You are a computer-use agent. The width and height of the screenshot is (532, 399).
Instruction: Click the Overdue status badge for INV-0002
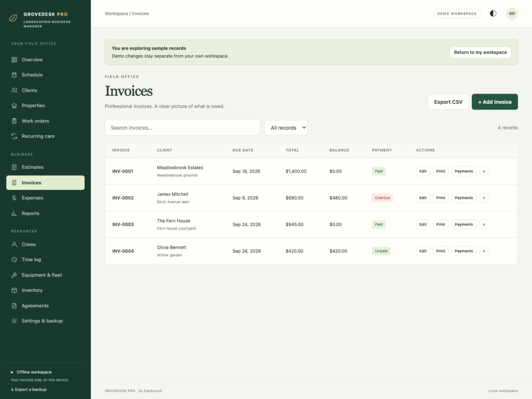point(382,198)
